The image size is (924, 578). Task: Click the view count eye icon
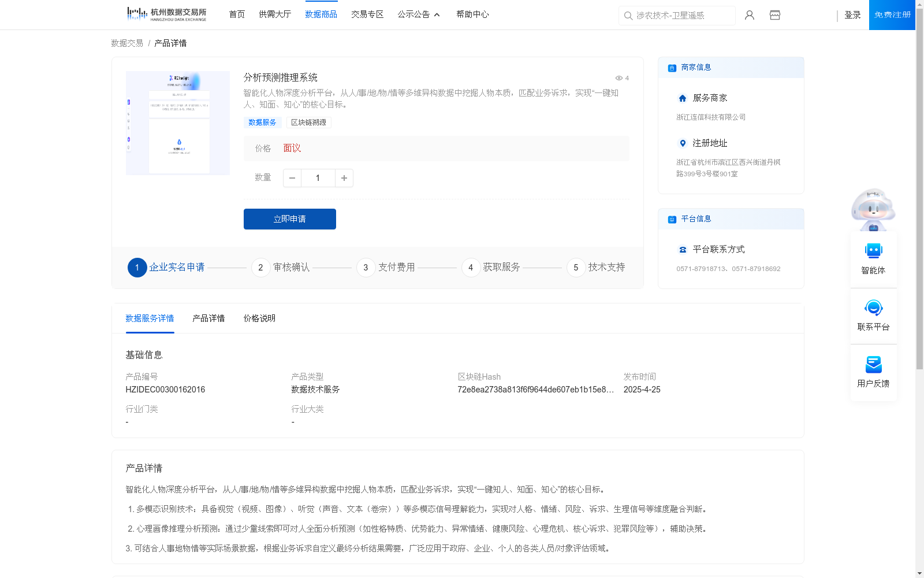(619, 78)
